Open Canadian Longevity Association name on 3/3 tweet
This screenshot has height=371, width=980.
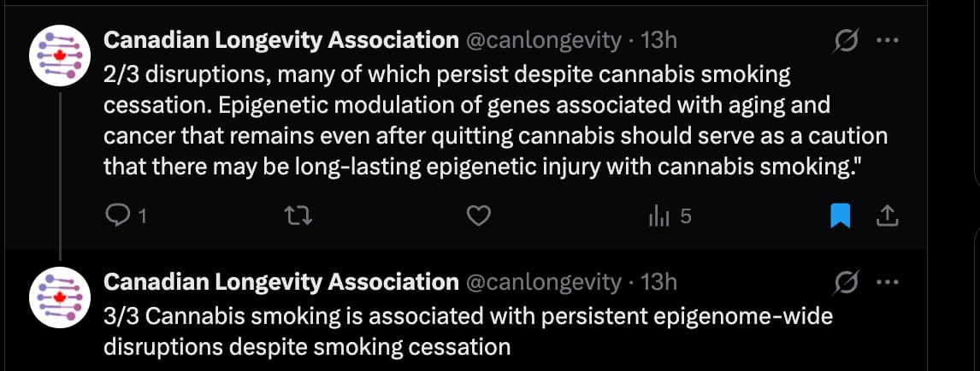pos(280,281)
